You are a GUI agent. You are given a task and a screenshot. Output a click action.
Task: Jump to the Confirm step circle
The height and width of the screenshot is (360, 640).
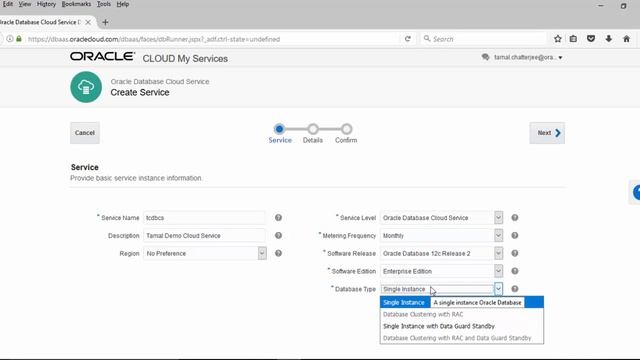click(x=347, y=129)
